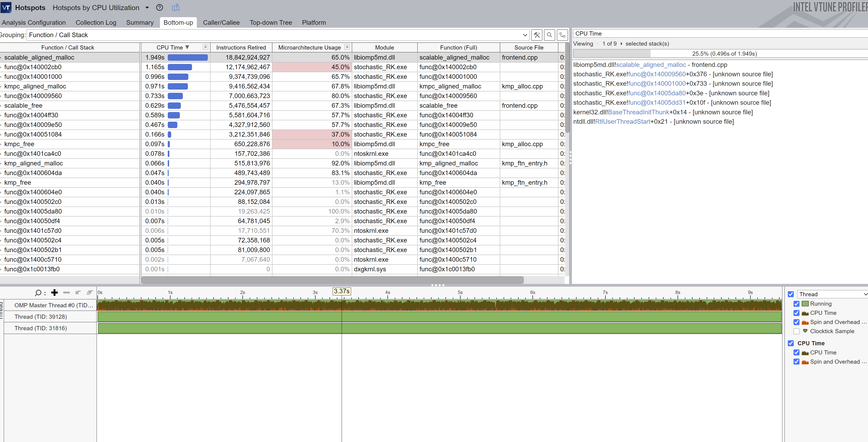The height and width of the screenshot is (442, 868).
Task: Show next stack with right arrow
Action: tap(621, 44)
